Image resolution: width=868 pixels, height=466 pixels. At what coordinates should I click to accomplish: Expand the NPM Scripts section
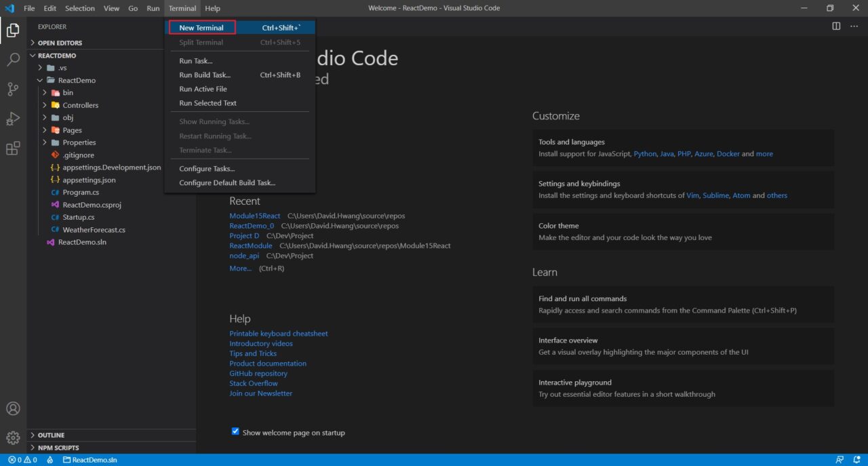pos(58,447)
